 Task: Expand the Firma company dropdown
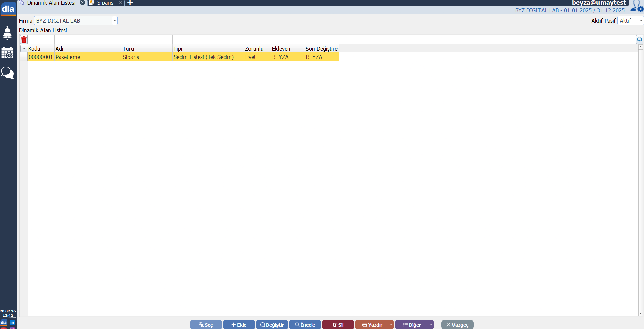[x=114, y=21]
